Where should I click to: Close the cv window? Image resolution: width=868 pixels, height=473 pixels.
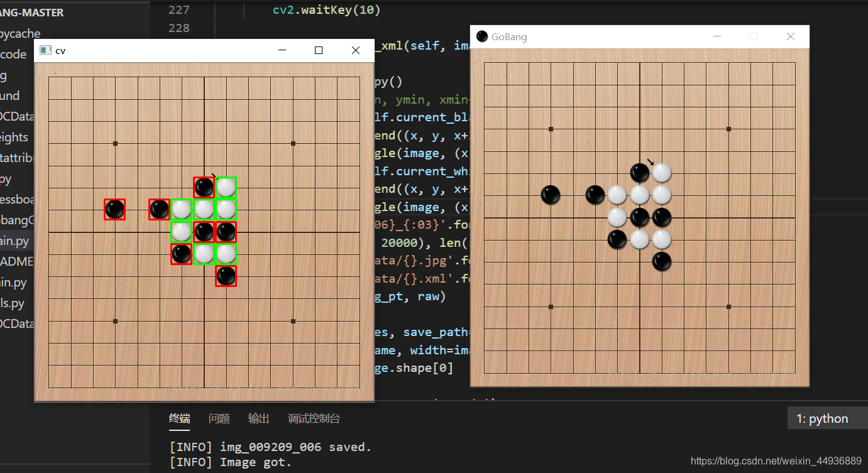(x=356, y=50)
